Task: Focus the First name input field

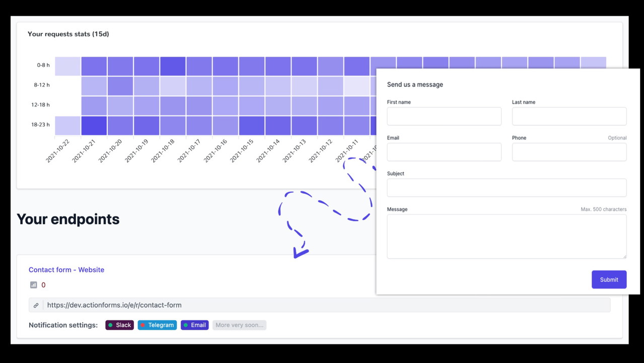Action: click(x=444, y=116)
